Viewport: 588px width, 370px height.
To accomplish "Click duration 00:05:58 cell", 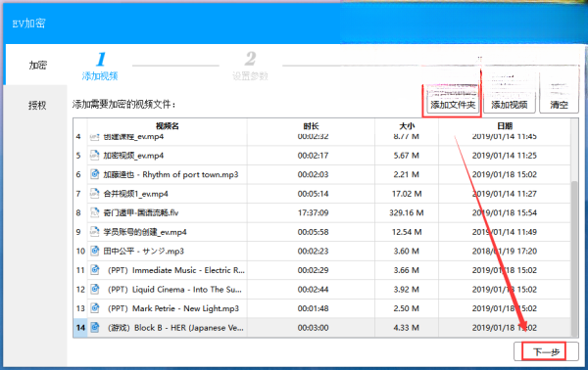I will (314, 232).
